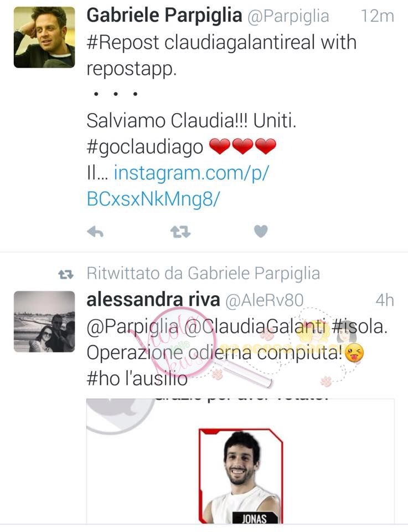This screenshot has width=408, height=532.
Task: Click the retweeted-by icon above alessandra's tweet
Action: tap(66, 274)
